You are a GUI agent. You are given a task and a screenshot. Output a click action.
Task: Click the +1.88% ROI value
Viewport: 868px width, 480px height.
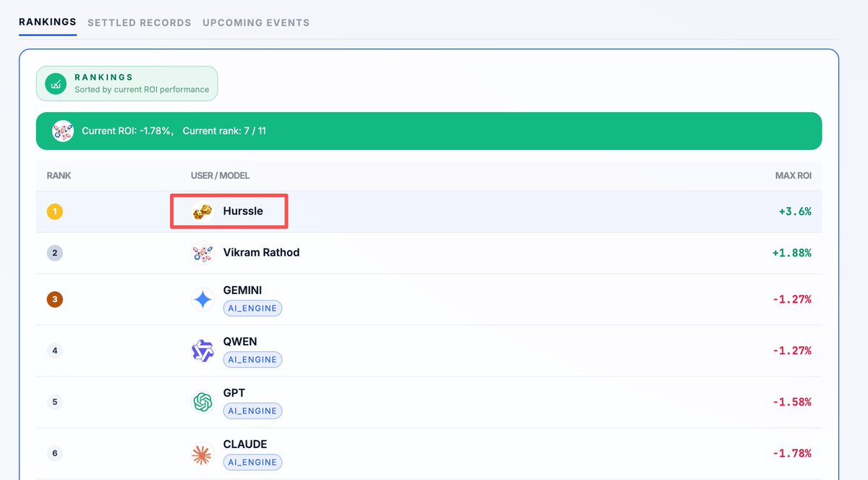click(792, 253)
